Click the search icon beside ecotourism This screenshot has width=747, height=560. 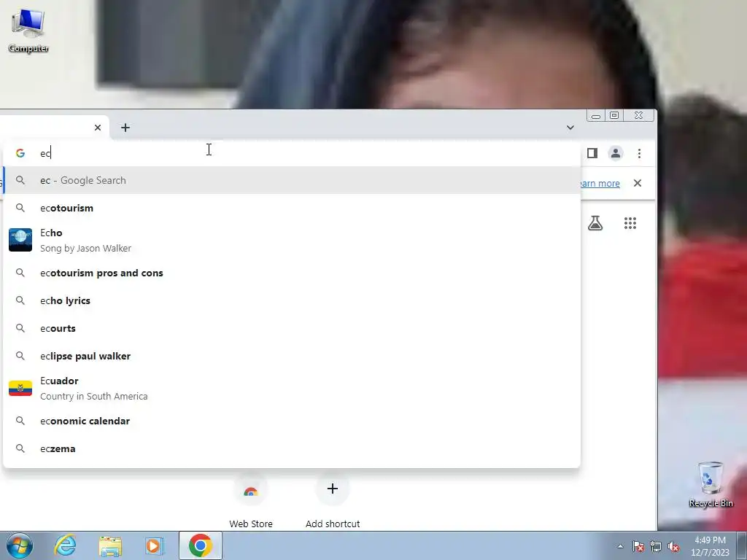20,208
